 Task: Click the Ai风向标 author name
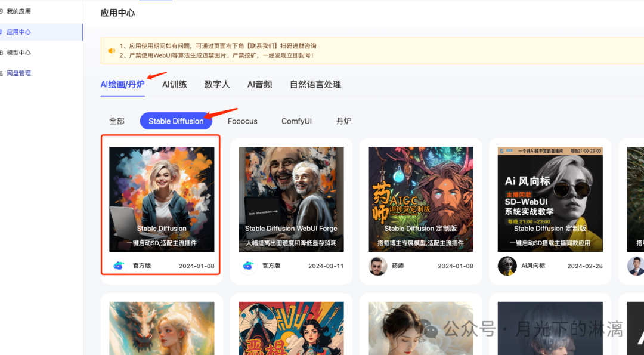[533, 266]
